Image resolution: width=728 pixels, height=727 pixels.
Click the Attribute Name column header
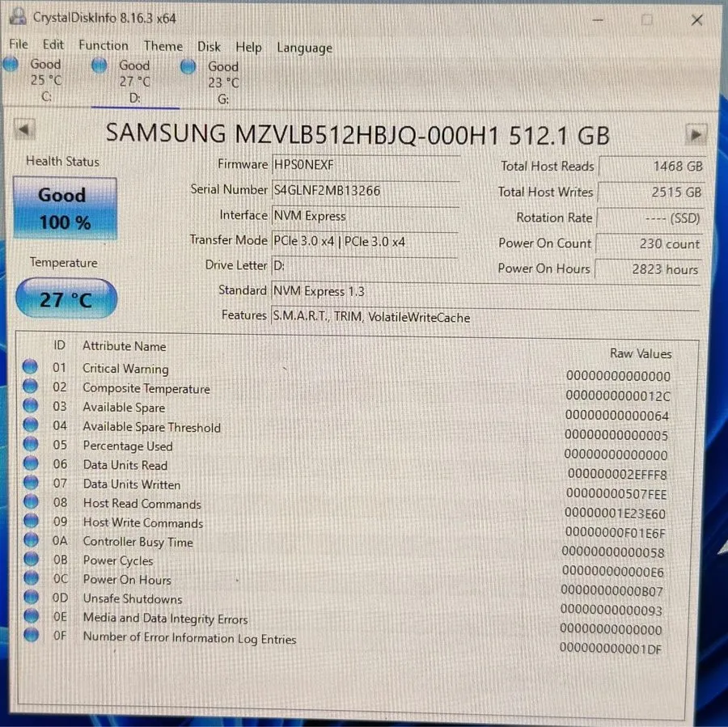point(124,346)
